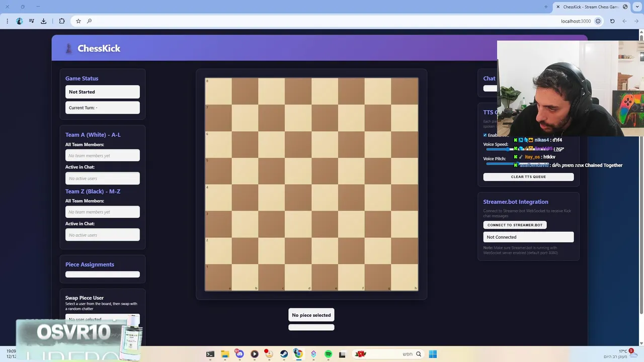The width and height of the screenshot is (644, 362).
Task: Open File Explorer from the taskbar
Action: [x=225, y=354]
